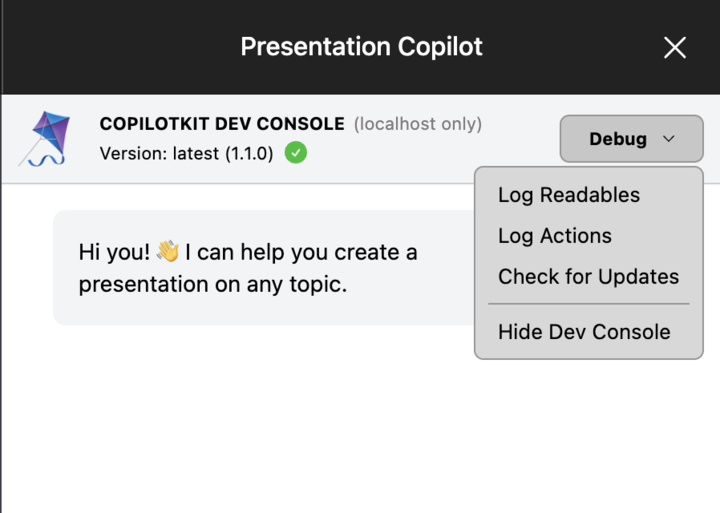This screenshot has width=720, height=513.
Task: Click the dark header bar left of title
Action: click(110, 47)
